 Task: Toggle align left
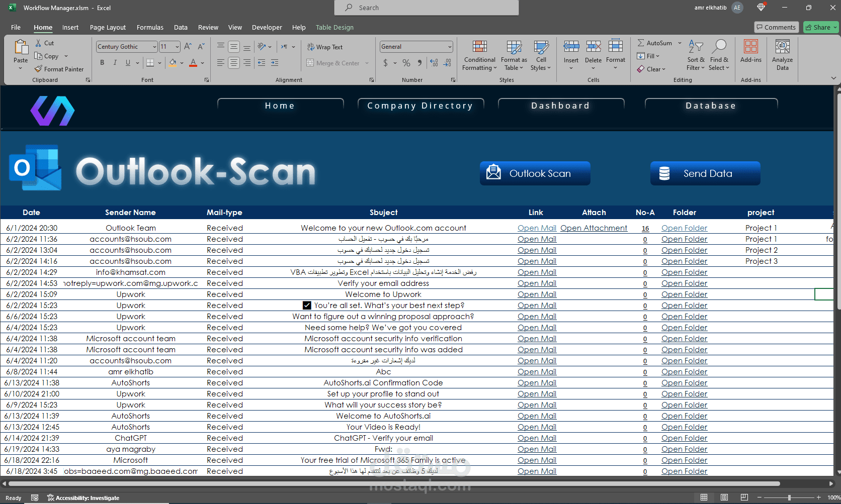221,63
